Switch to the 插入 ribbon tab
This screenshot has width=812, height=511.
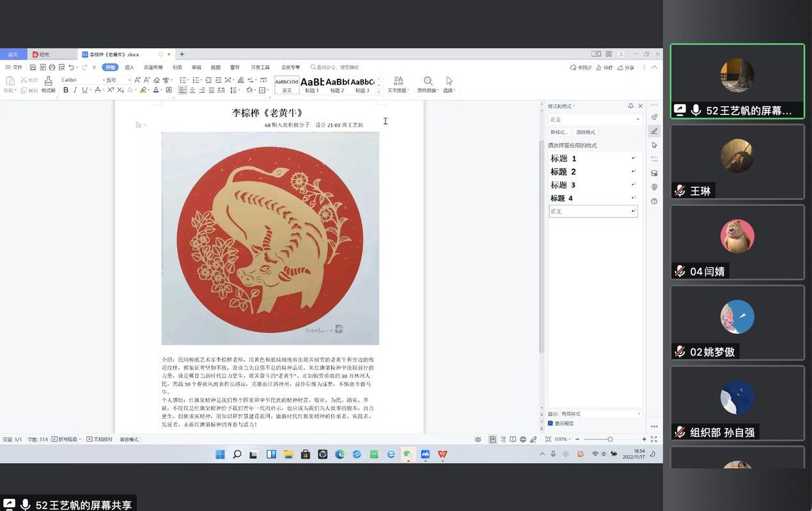point(130,67)
